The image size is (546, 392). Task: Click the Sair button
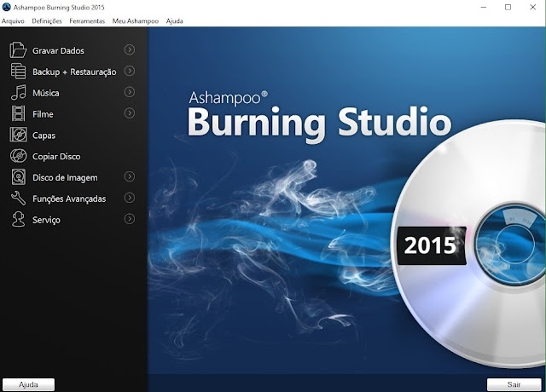pyautogui.click(x=514, y=384)
